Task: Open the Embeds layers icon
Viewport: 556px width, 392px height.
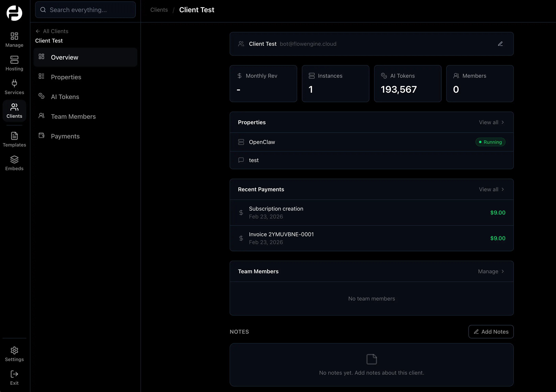Action: [14, 160]
